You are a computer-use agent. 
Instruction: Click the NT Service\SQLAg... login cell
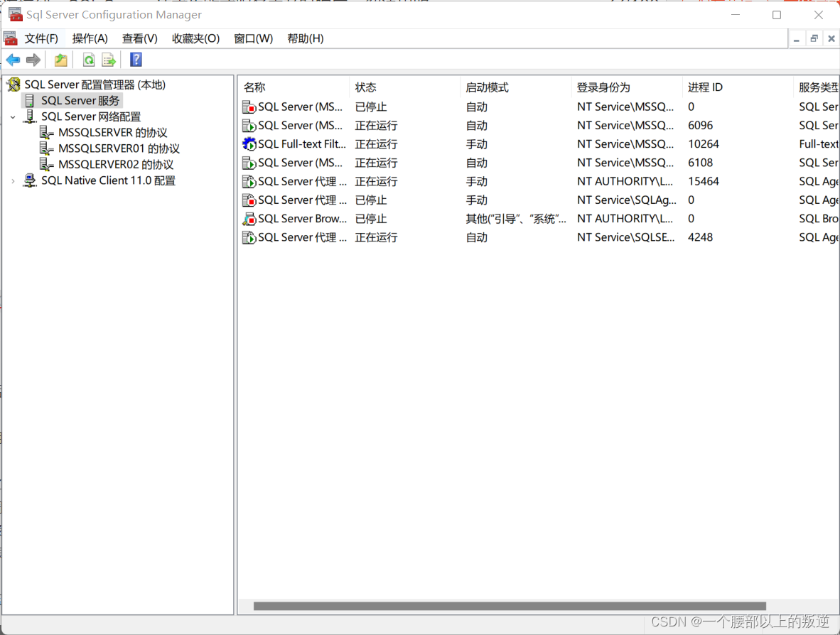tap(627, 200)
